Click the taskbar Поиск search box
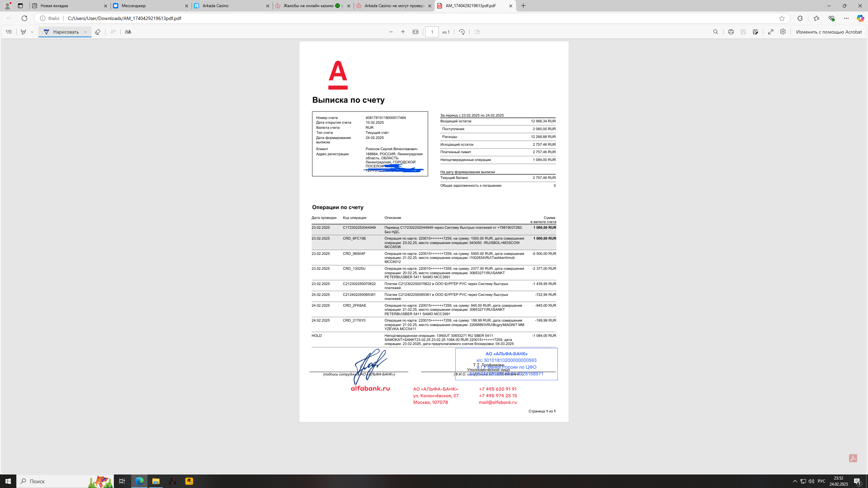 pyautogui.click(x=65, y=481)
